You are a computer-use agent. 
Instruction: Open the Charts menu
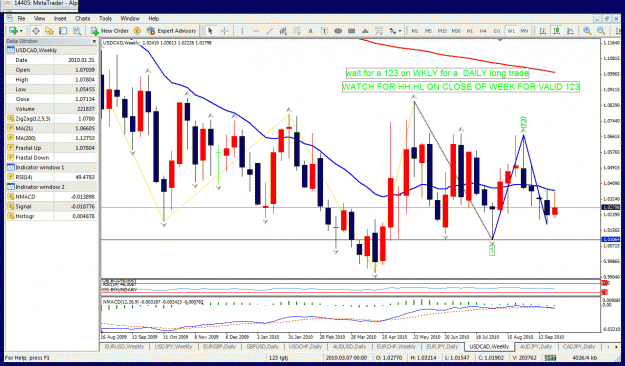[83, 18]
